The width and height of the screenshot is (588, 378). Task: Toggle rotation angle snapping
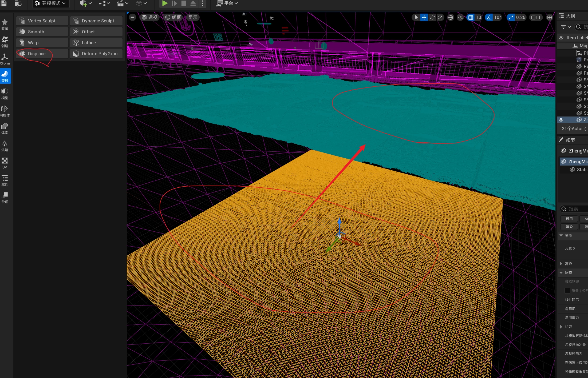(489, 18)
